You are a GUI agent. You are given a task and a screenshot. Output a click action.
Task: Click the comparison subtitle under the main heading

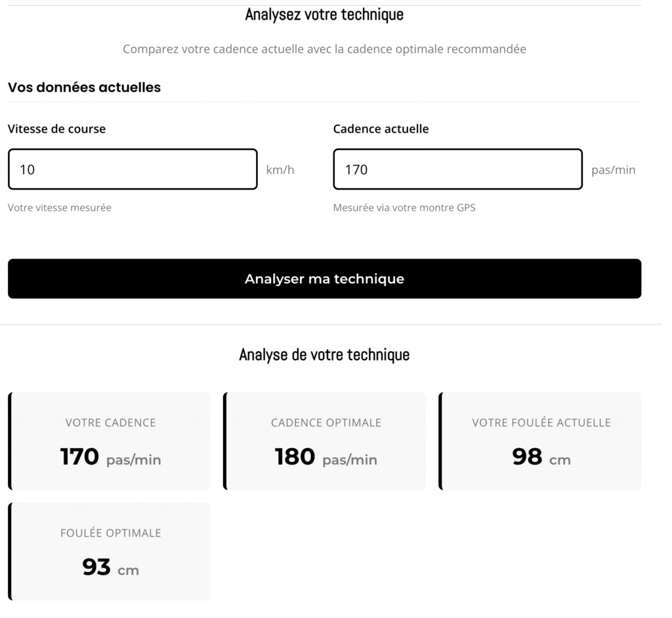324,49
